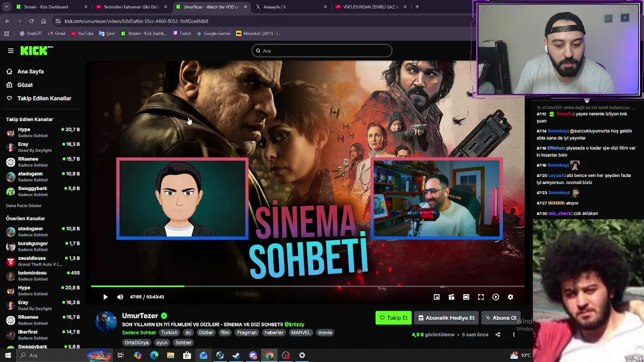Open belemirdesu in recommended channels
This screenshot has width=644, height=362.
pyautogui.click(x=43, y=276)
